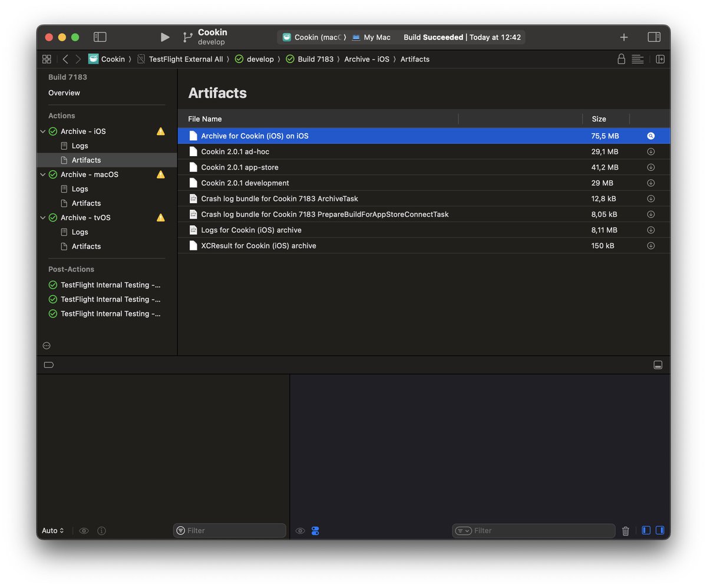Download Logs for Cookin (iOS) archive
Viewport: 707px width, 588px height.
coord(650,230)
